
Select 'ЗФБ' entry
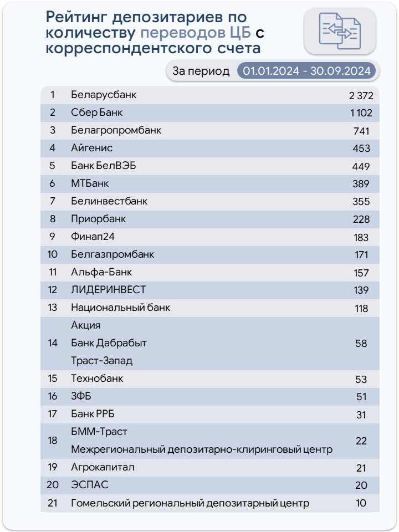click(81, 396)
